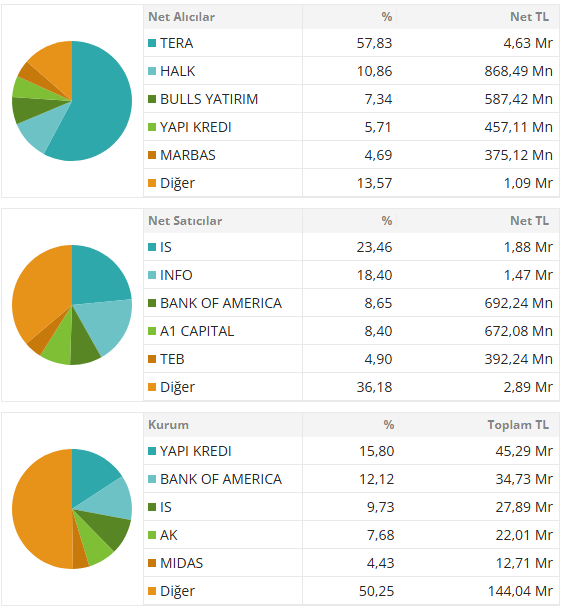This screenshot has height=614, width=565.
Task: Click the 50,25 percentage value
Action: click(377, 591)
